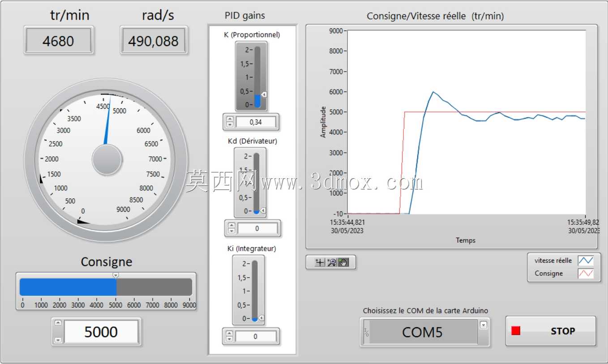Click the 'PID gains' heading
The width and height of the screenshot is (608, 364).
pyautogui.click(x=245, y=16)
